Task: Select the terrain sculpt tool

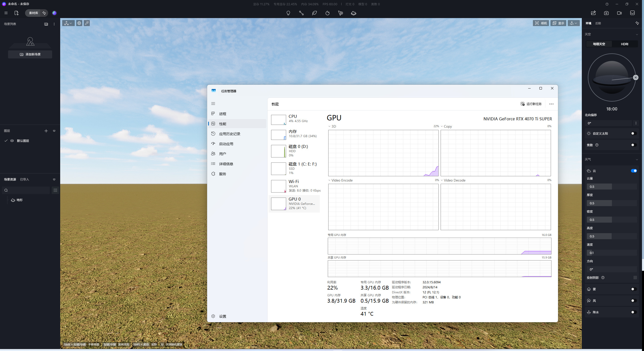Action: pos(354,13)
